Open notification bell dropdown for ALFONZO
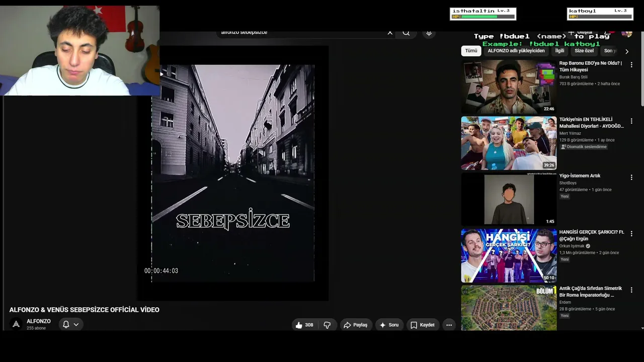The width and height of the screenshot is (644, 362). (70, 324)
